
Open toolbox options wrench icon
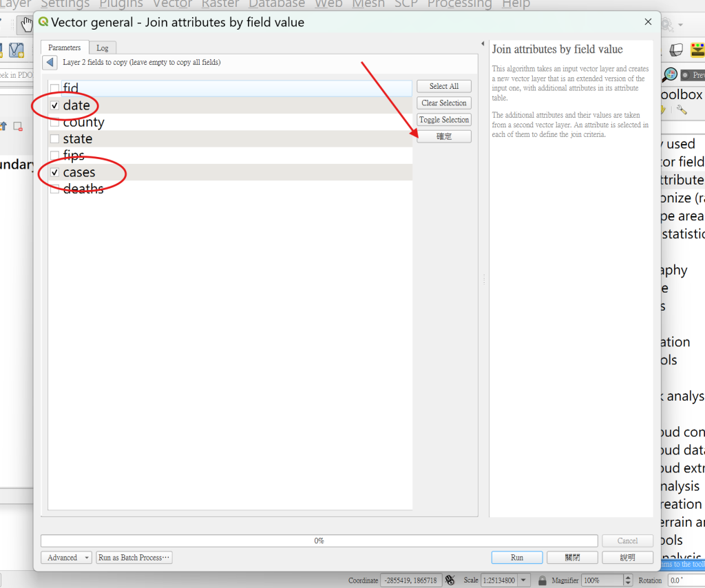pyautogui.click(x=682, y=109)
